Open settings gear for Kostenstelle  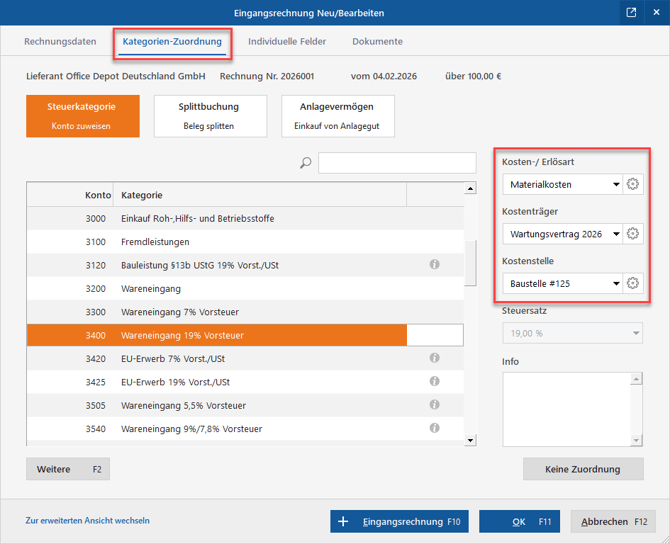tap(633, 283)
